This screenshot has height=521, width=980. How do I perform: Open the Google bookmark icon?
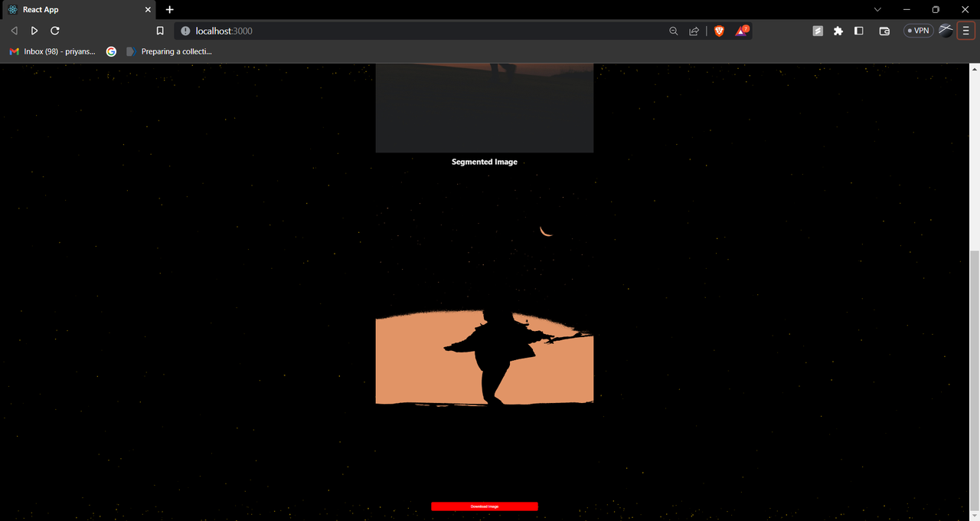coord(111,51)
